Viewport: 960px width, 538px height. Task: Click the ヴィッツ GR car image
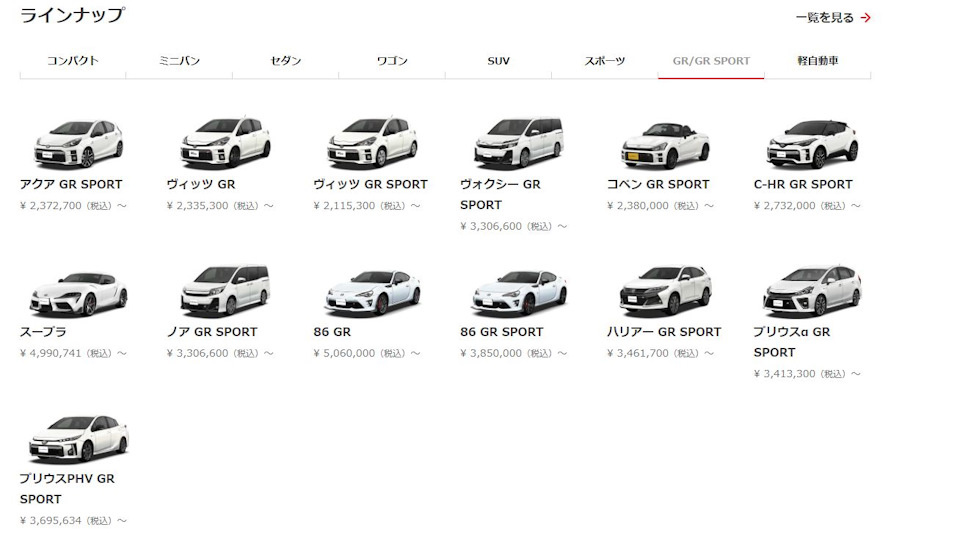[x=225, y=143]
